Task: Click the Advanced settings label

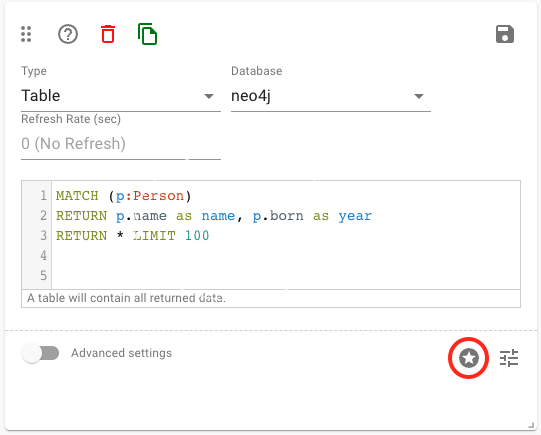Action: coord(121,353)
